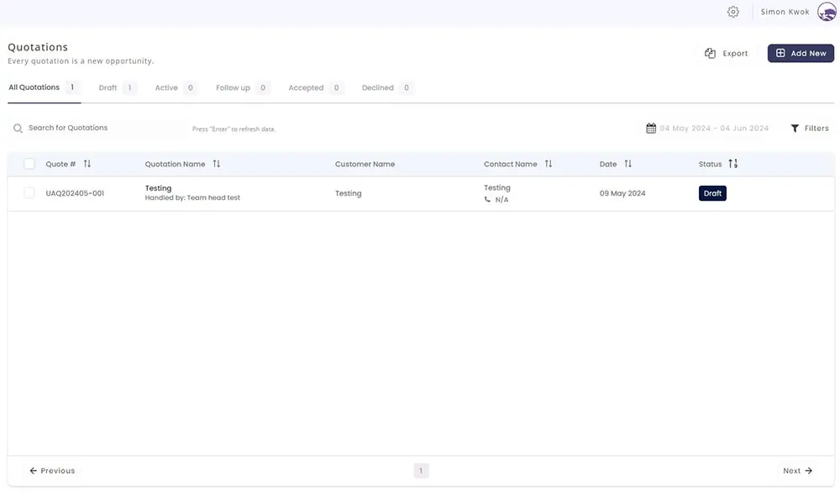Focus the Search for Quotations field
Viewport: 840px width, 504px height.
click(101, 129)
